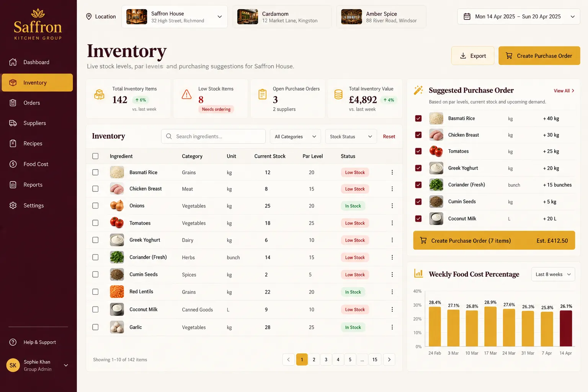Screen dimensions: 588x392
Task: Open kebab menu for Greek Yoghurt row
Action: pyautogui.click(x=392, y=240)
